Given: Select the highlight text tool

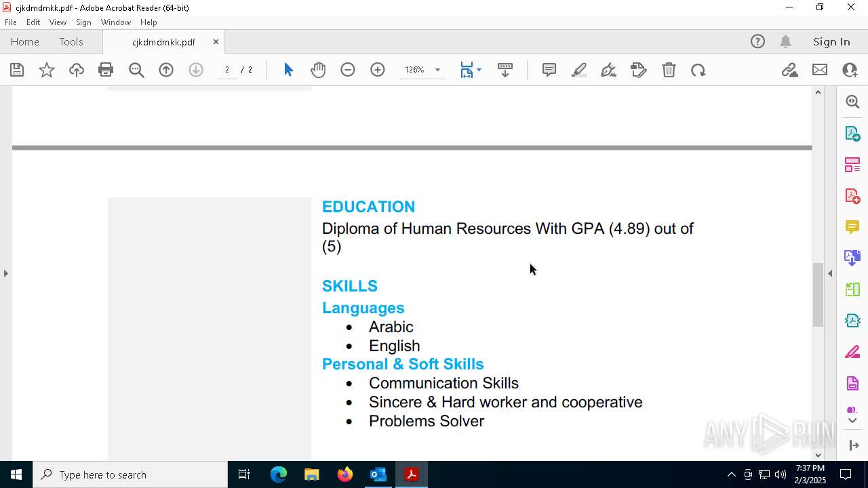Looking at the screenshot, I should point(579,70).
